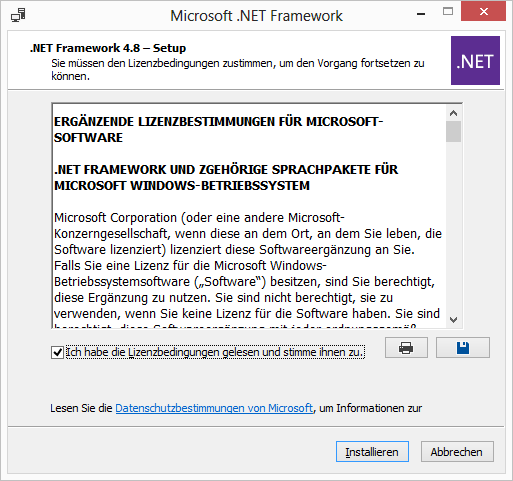Image resolution: width=513 pixels, height=481 pixels.
Task: Print the license terms with printer icon
Action: (x=406, y=348)
